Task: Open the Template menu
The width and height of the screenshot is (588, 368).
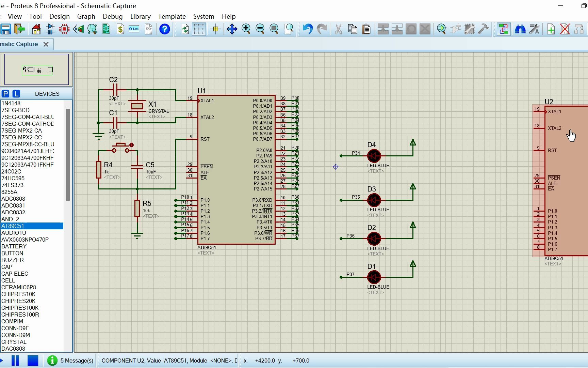Action: (172, 16)
